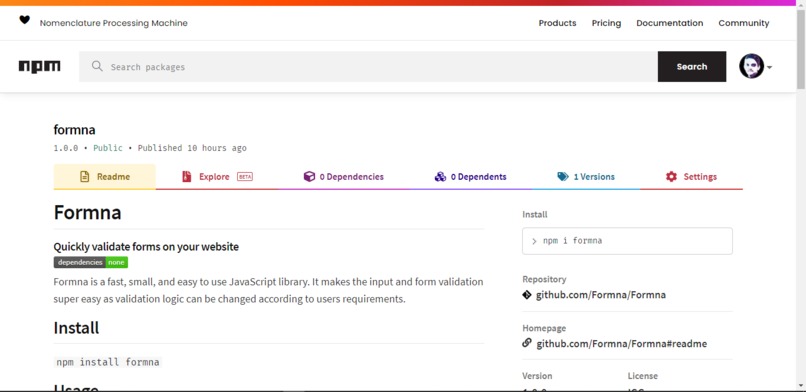Click the black Search button

[692, 66]
